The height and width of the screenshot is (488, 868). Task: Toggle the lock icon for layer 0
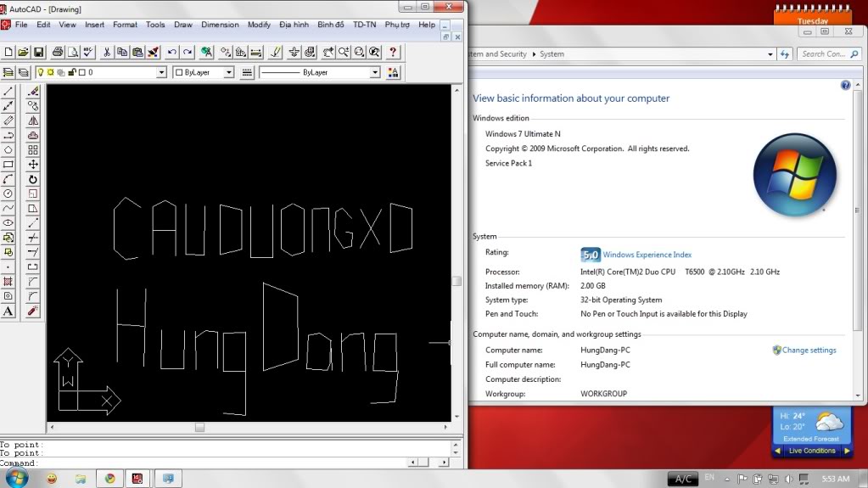72,72
